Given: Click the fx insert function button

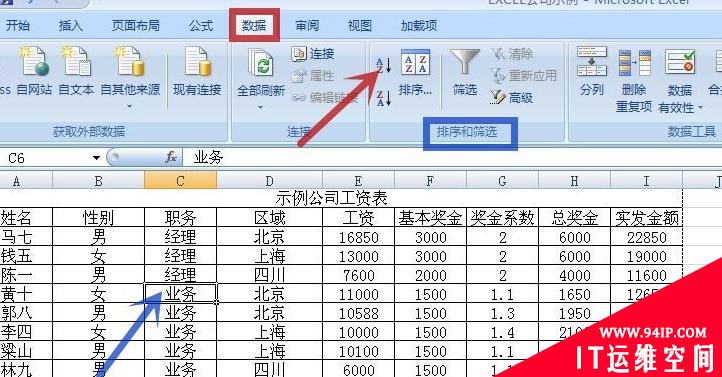Looking at the screenshot, I should [171, 157].
